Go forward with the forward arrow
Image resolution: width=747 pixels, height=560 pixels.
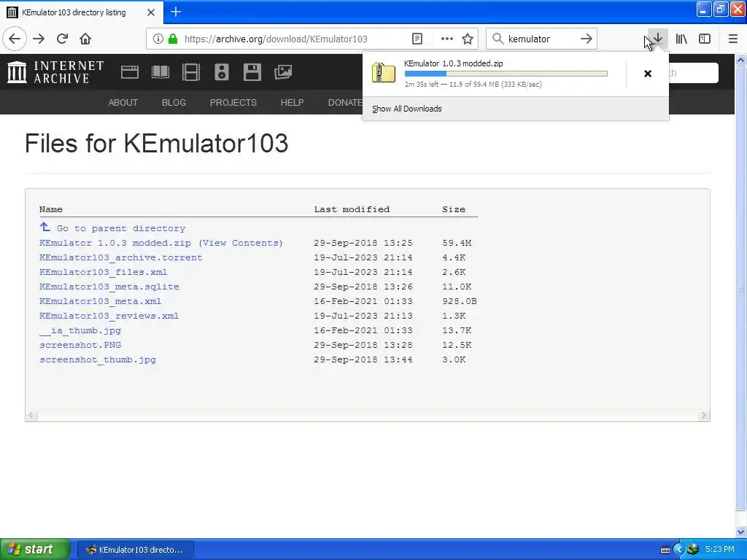(39, 39)
